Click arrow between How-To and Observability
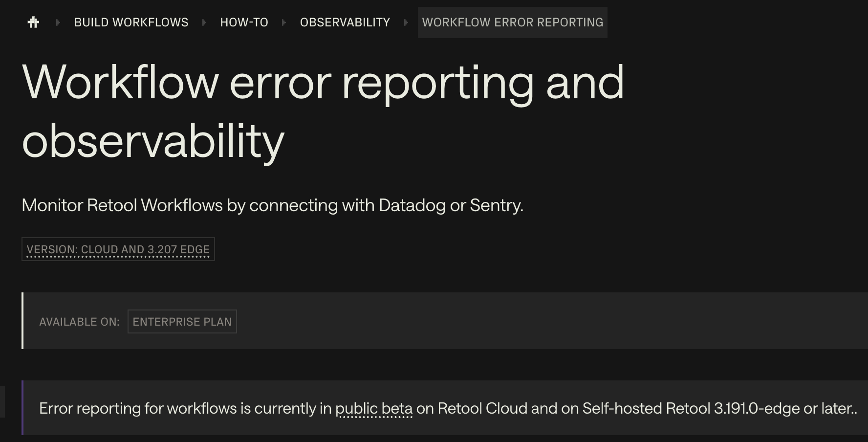 click(284, 22)
